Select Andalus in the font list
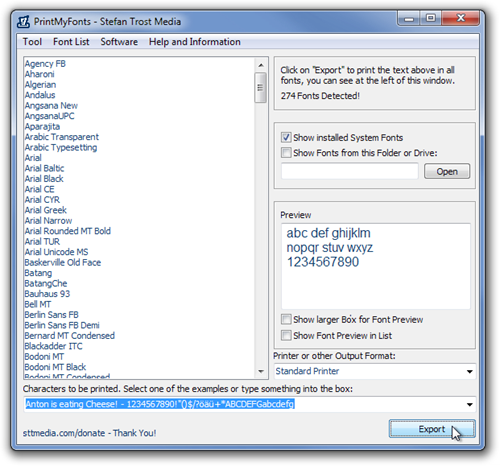500x466 pixels. (40, 95)
